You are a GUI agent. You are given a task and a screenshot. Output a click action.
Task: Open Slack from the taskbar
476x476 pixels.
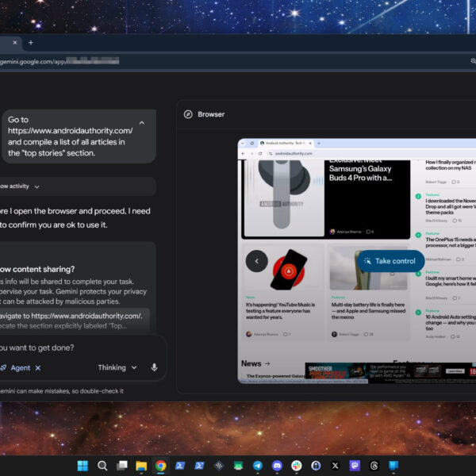(x=297, y=466)
